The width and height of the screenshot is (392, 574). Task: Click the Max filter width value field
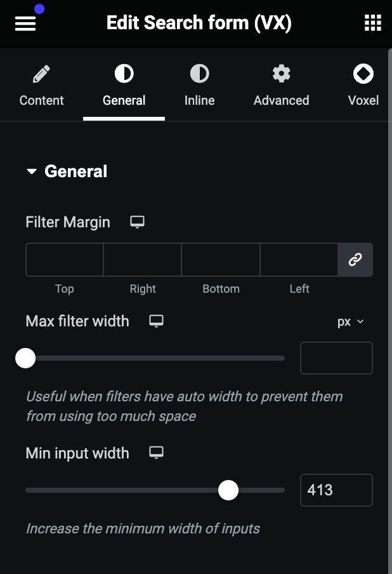[x=336, y=358]
